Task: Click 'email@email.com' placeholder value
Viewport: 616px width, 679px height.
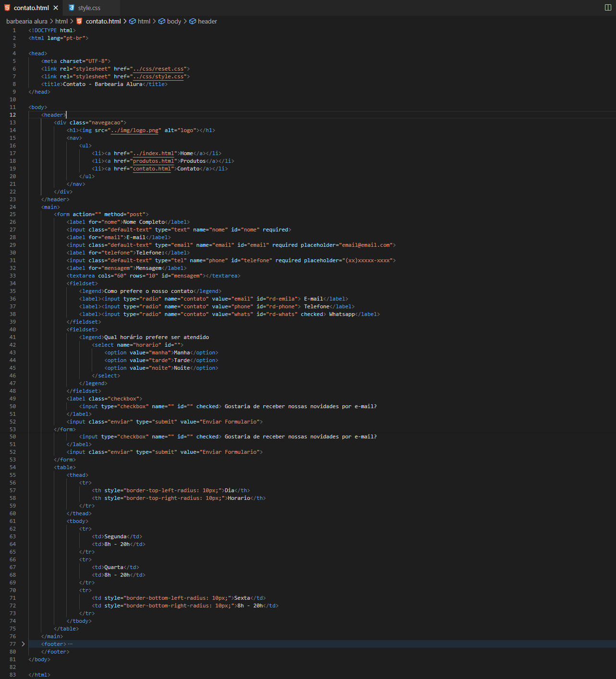Action: [366, 245]
